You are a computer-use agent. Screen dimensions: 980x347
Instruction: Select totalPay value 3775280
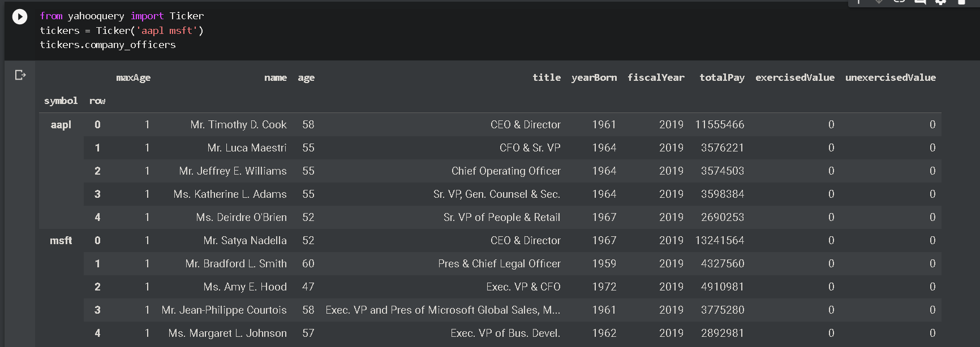pos(723,310)
